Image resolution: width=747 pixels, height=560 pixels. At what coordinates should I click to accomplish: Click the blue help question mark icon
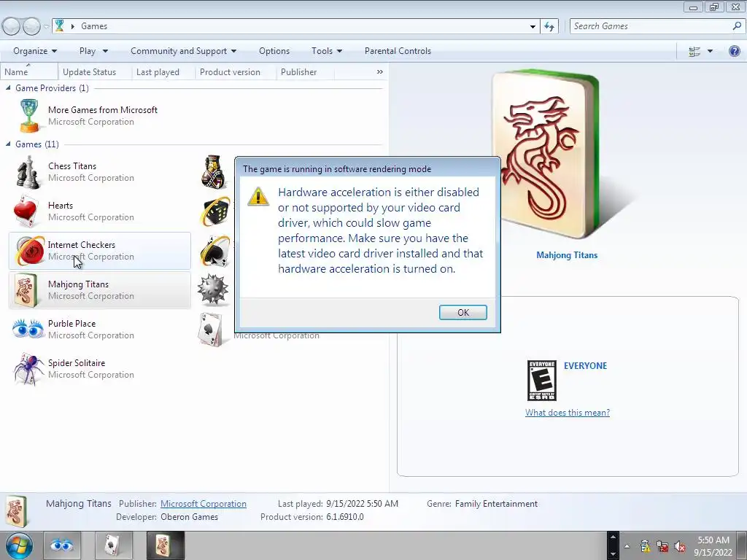[735, 51]
